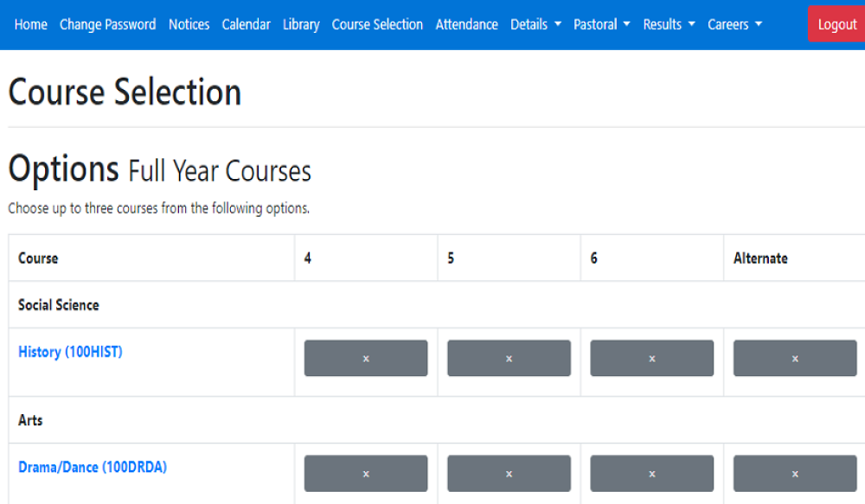Toggle History option 5 selection button
This screenshot has height=504, width=865.
[x=509, y=358]
